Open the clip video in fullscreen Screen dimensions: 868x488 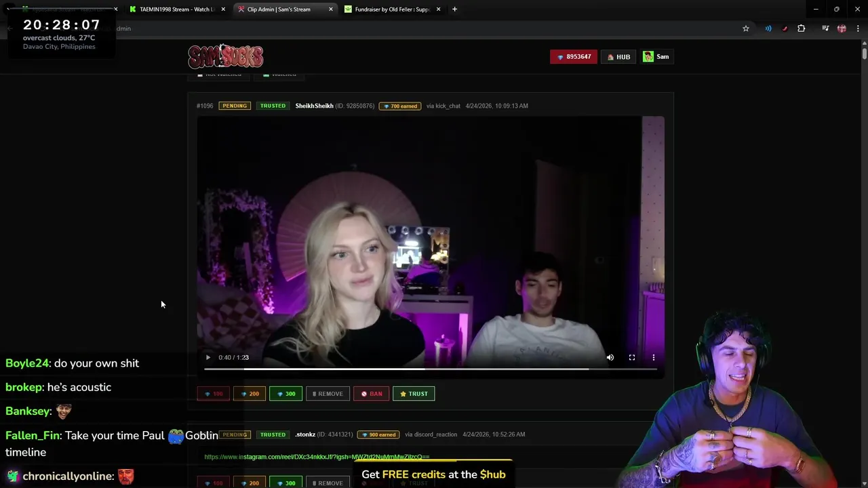[x=631, y=357]
